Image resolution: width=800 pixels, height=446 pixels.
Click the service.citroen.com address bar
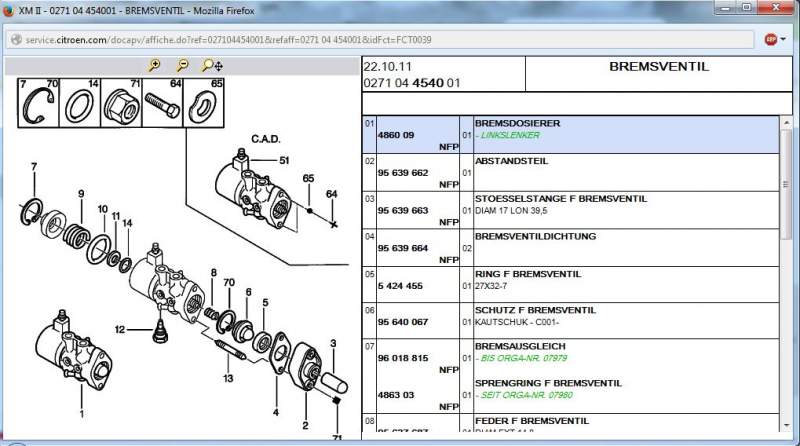[x=380, y=39]
